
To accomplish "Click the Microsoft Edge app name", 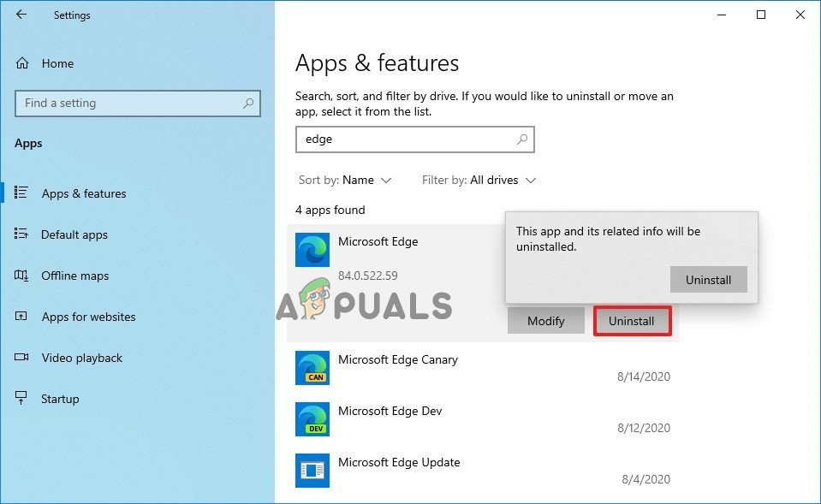I will (378, 242).
